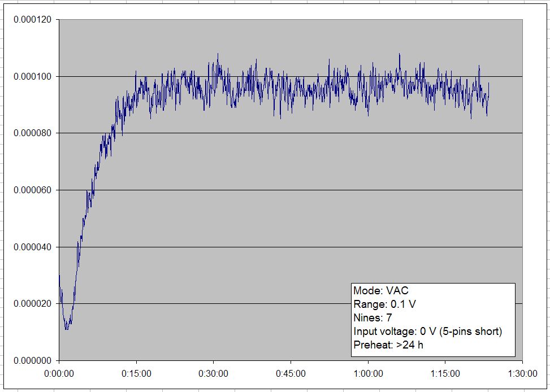
Task: Select the 0.000100 vertical axis label
Action: tap(33, 76)
